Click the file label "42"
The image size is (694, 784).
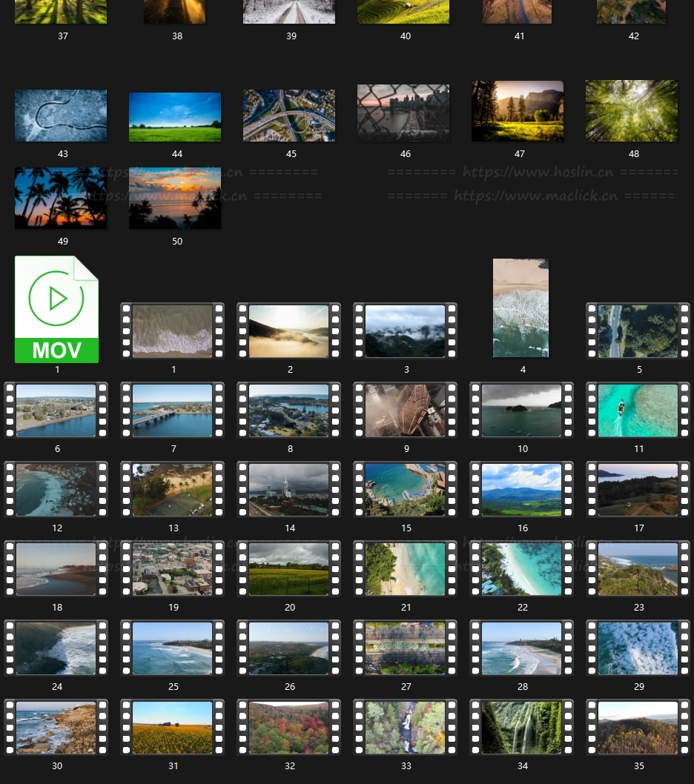633,36
